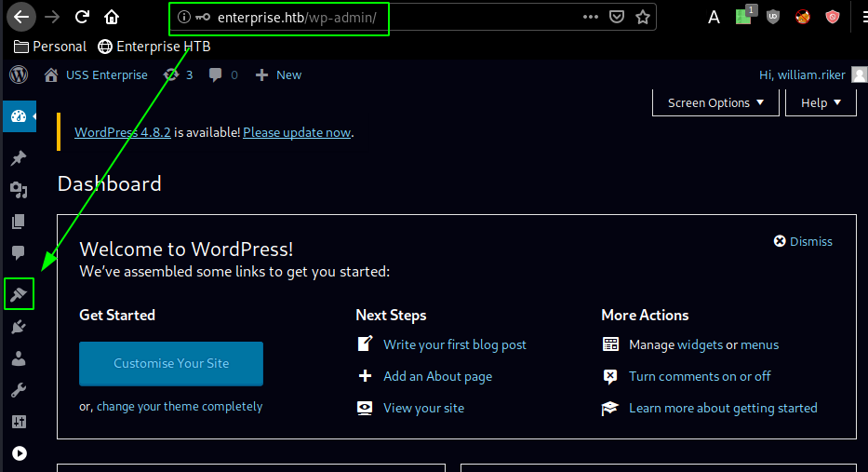
Task: Open Posts via the pushpin sidebar icon
Action: (x=19, y=158)
